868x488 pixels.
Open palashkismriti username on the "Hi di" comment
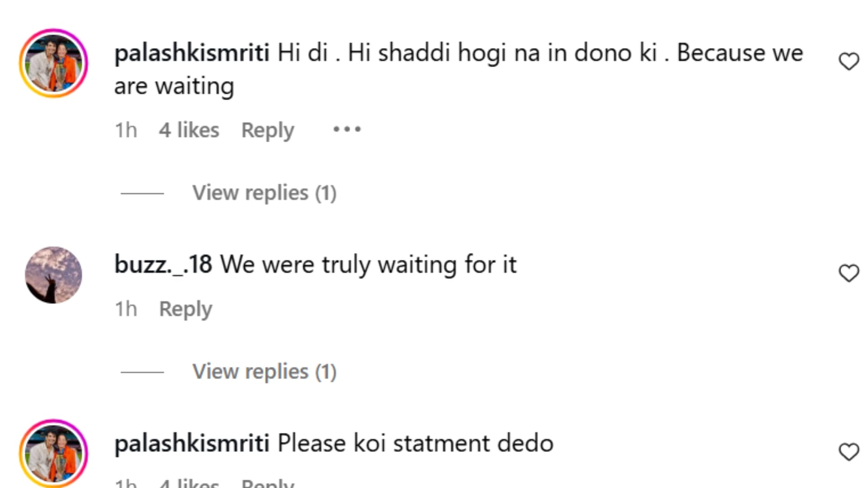192,52
